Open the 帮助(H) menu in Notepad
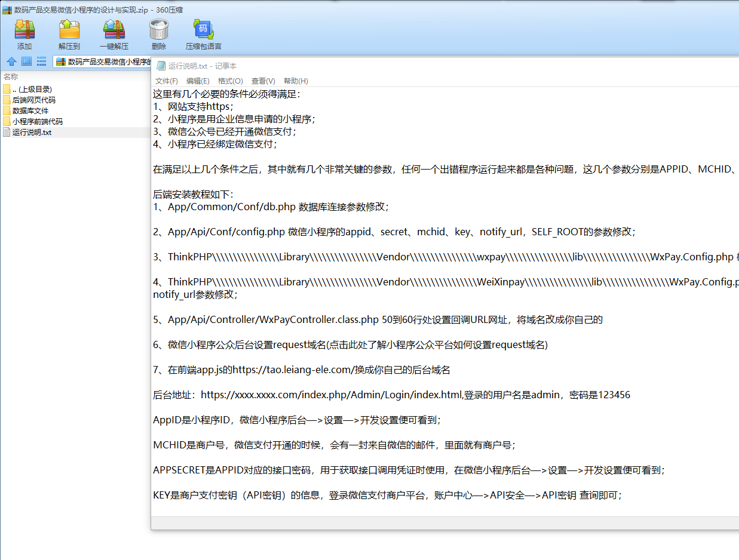The image size is (739, 560). click(x=296, y=81)
